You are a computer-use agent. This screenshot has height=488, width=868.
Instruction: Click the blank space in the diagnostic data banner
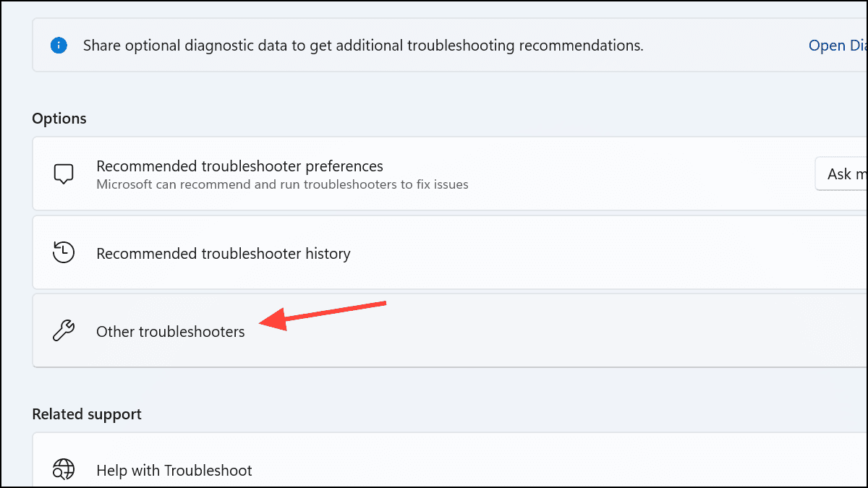tap(723, 46)
